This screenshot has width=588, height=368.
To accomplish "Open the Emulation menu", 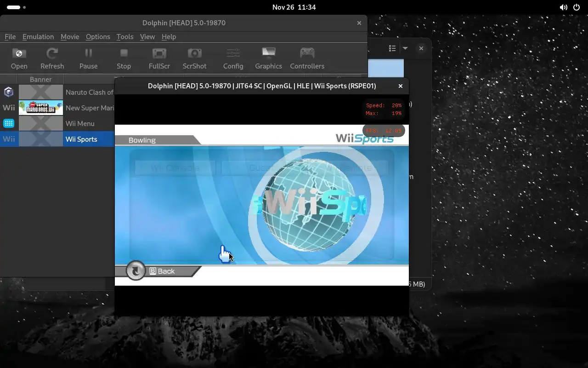I will [x=38, y=37].
